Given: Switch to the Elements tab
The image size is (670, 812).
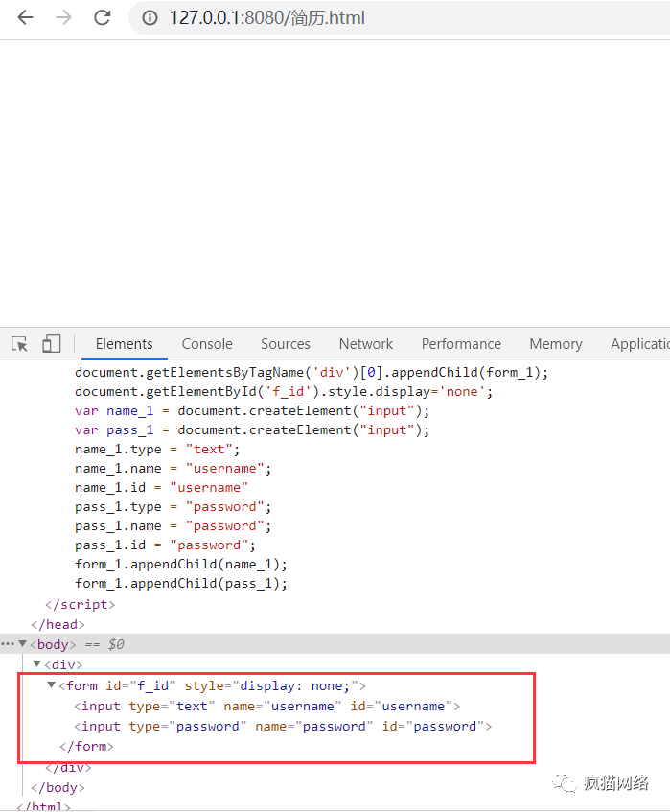Looking at the screenshot, I should pos(125,344).
